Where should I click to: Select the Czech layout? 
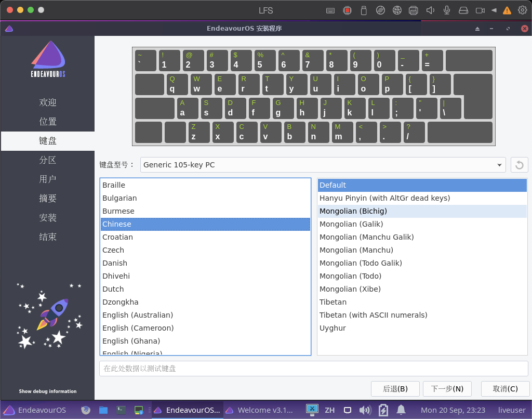click(205, 250)
